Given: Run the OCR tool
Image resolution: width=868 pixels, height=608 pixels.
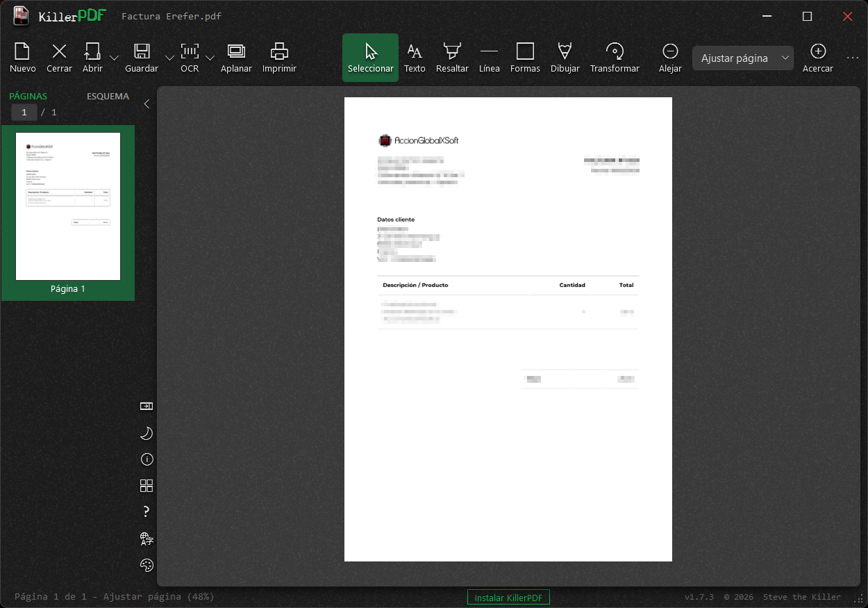Looking at the screenshot, I should pos(190,57).
